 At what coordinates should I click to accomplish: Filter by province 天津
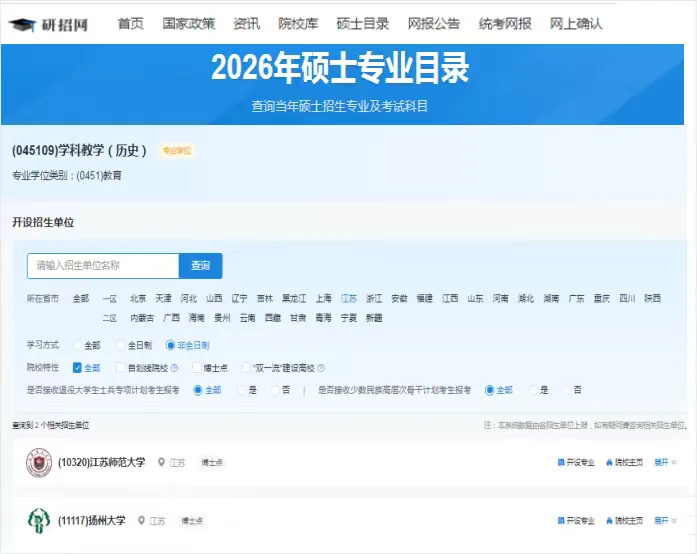[x=163, y=298]
